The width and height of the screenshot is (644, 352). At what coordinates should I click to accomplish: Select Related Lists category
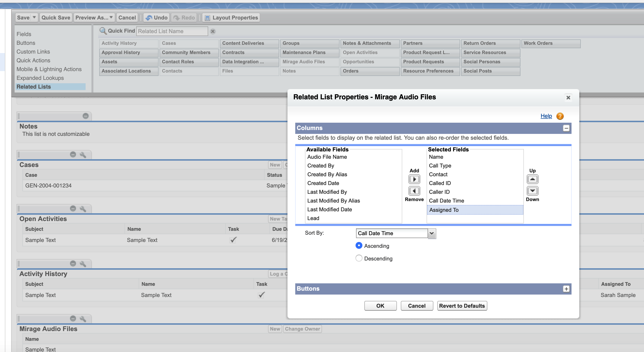pos(51,87)
